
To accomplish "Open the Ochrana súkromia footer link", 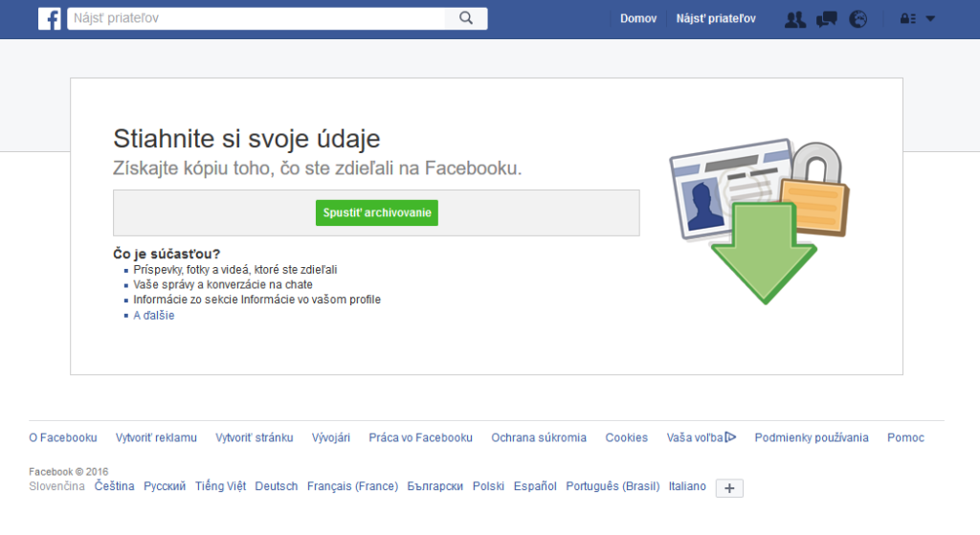I will coord(539,437).
